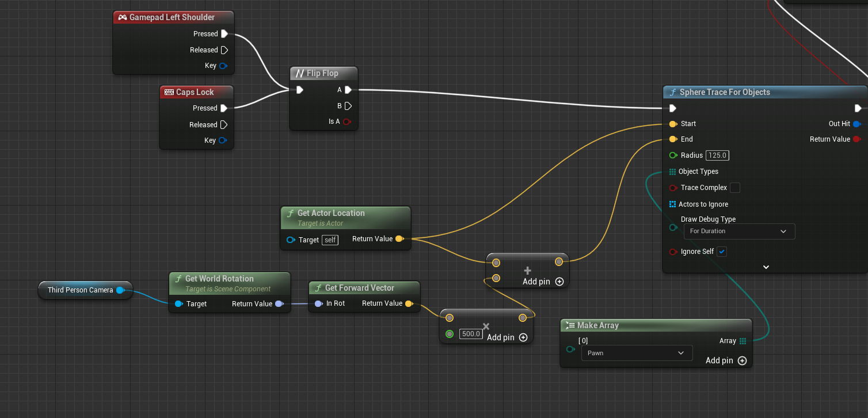Viewport: 868px width, 418px height.
Task: Click the output pin of the add node
Action: 559,262
